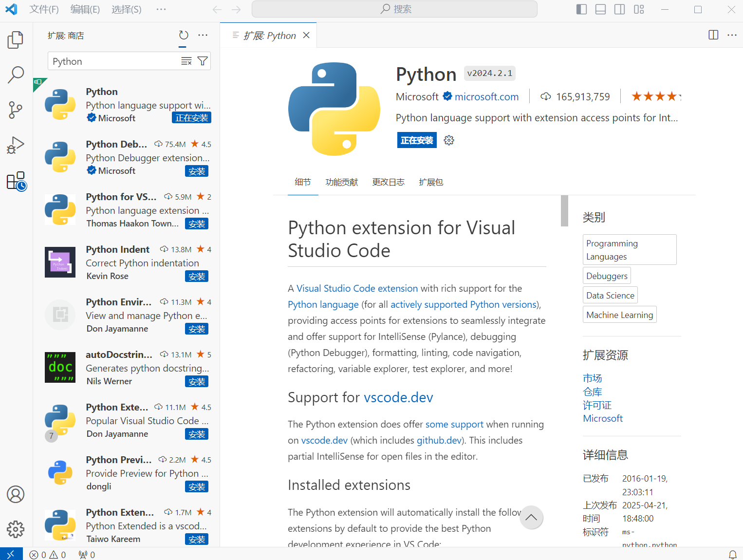
Task: Toggle the primary sidebar layout button
Action: (x=581, y=9)
